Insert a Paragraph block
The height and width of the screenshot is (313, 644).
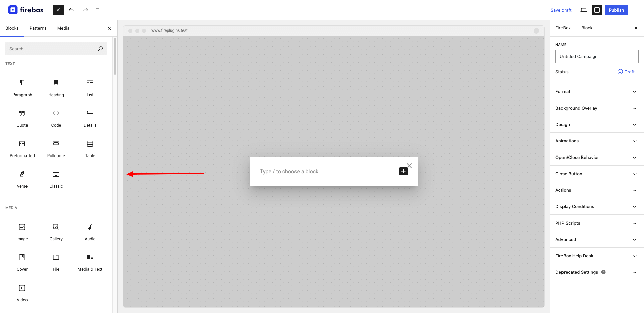coord(22,88)
